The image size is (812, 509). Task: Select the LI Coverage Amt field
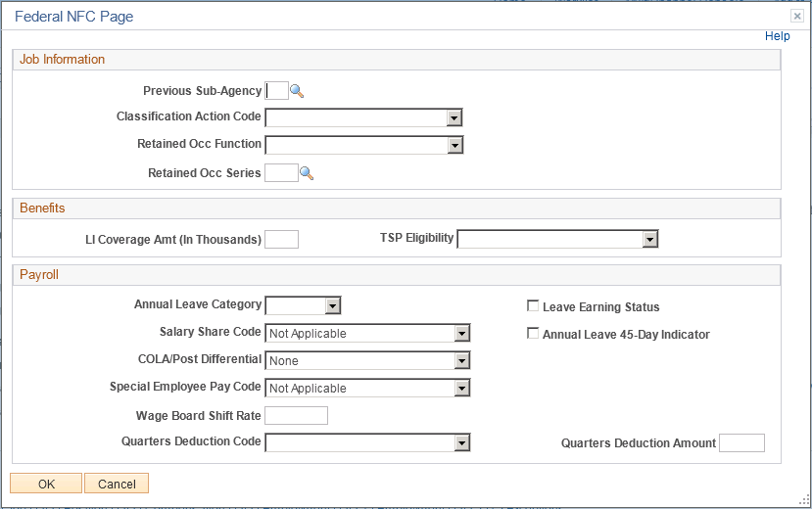pos(281,240)
